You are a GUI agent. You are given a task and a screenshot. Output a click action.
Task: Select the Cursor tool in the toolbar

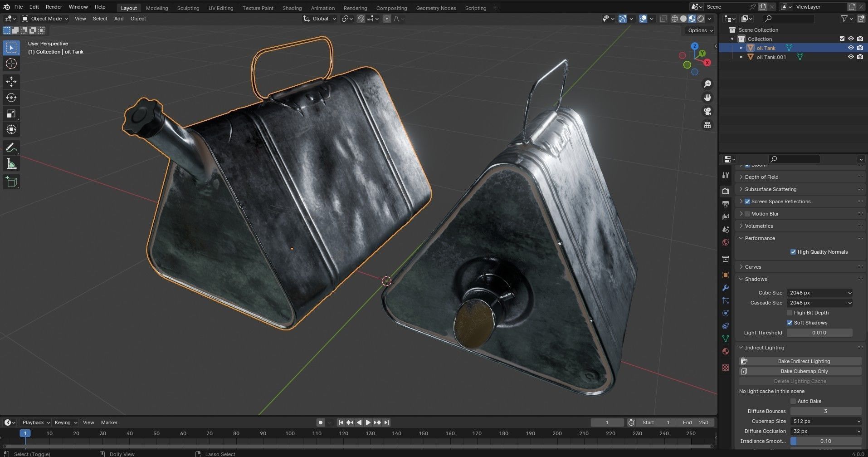tap(11, 64)
